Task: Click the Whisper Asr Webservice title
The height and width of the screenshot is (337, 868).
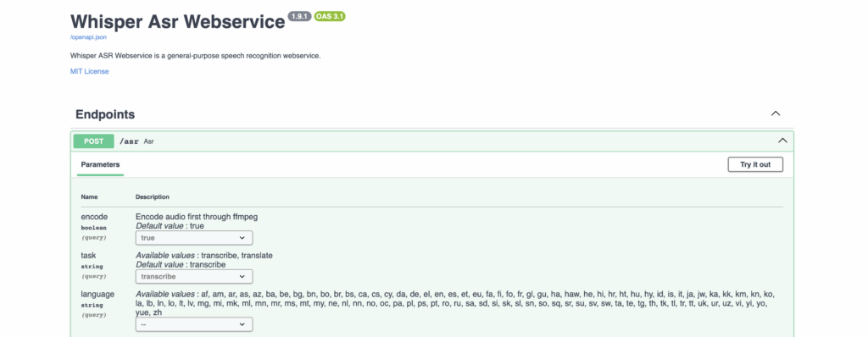Action: pos(178,21)
